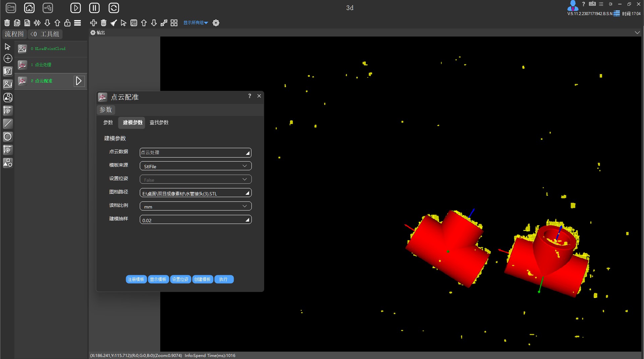Screen dimensions: 644x359
Task: Switch to 流程图 tab
Action: (14, 34)
